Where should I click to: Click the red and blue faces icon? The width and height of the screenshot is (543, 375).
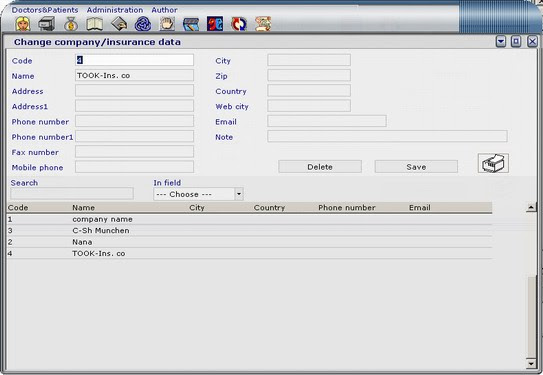point(215,24)
